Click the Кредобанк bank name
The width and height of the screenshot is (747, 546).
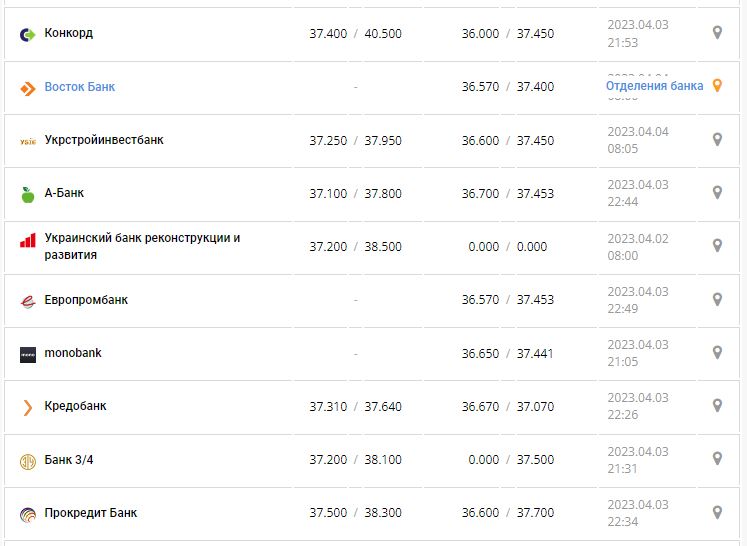pyautogui.click(x=76, y=406)
